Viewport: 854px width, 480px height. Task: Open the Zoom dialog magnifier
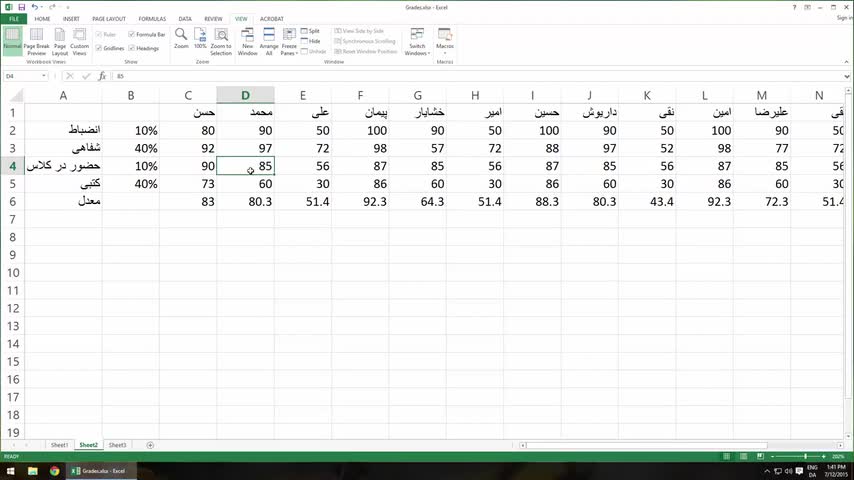181,38
